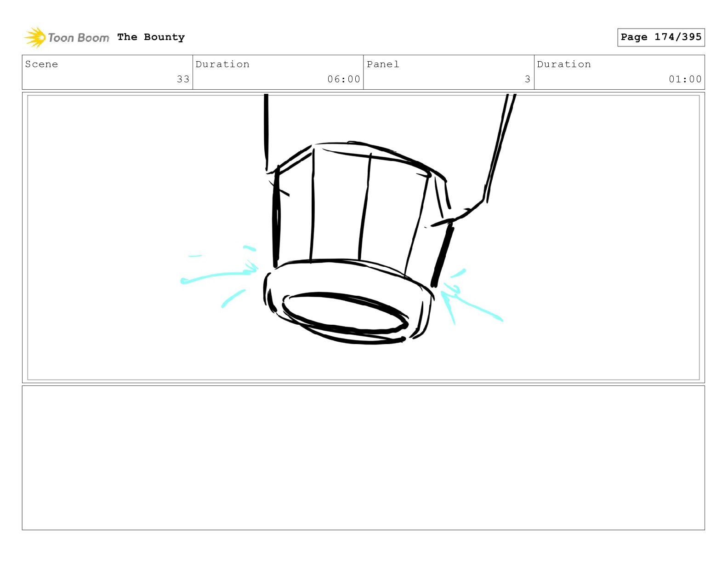Screen dimensions: 728x563
Task: Click the 'Panel' header label
Action: [x=383, y=64]
